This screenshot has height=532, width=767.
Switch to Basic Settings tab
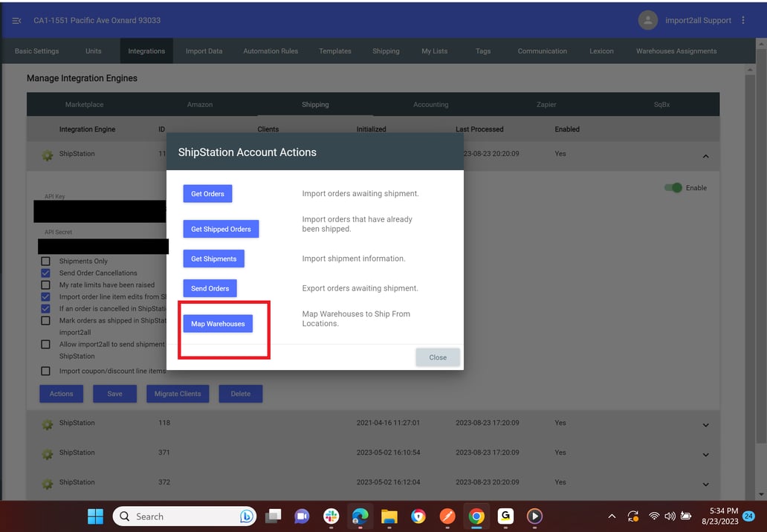pyautogui.click(x=36, y=51)
